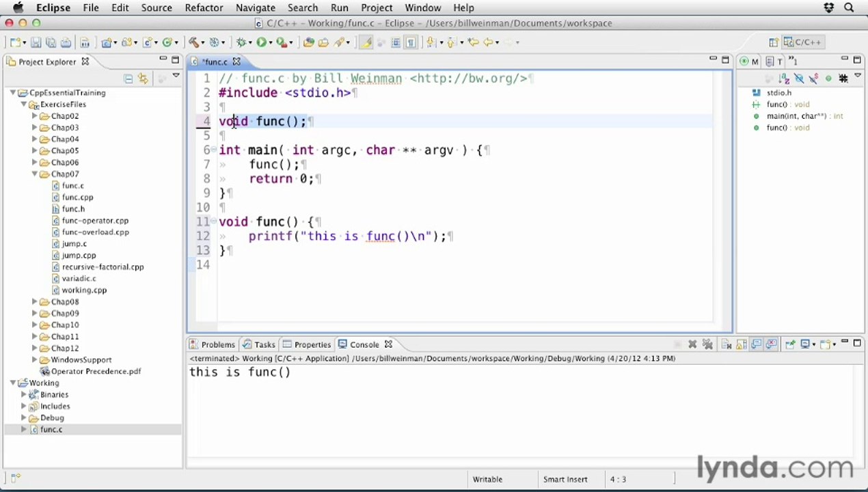Switch to the Tasks tab
Image resolution: width=868 pixels, height=492 pixels.
[258, 344]
